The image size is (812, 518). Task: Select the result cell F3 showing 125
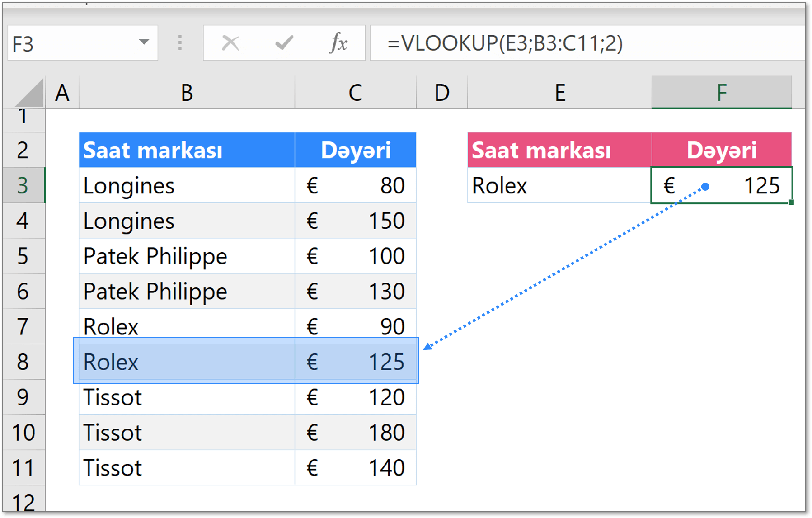pyautogui.click(x=722, y=185)
